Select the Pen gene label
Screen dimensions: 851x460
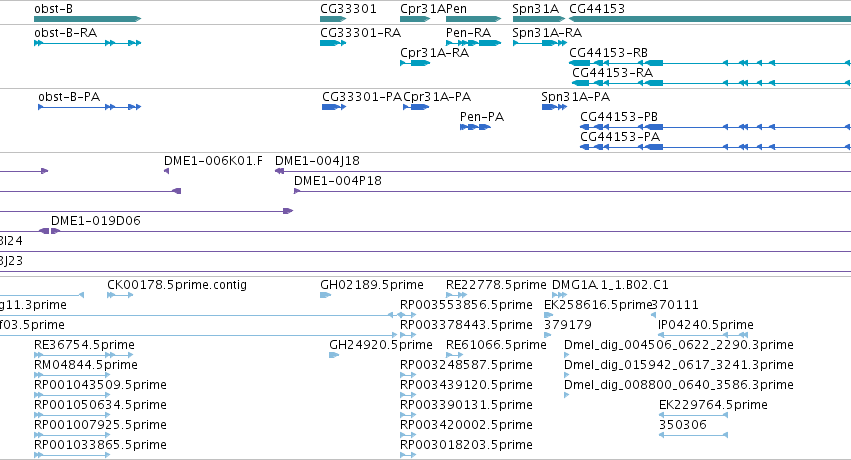(456, 9)
